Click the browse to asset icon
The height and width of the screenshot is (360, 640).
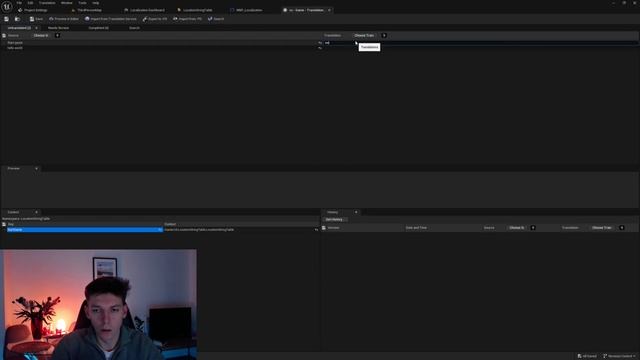click(x=17, y=19)
